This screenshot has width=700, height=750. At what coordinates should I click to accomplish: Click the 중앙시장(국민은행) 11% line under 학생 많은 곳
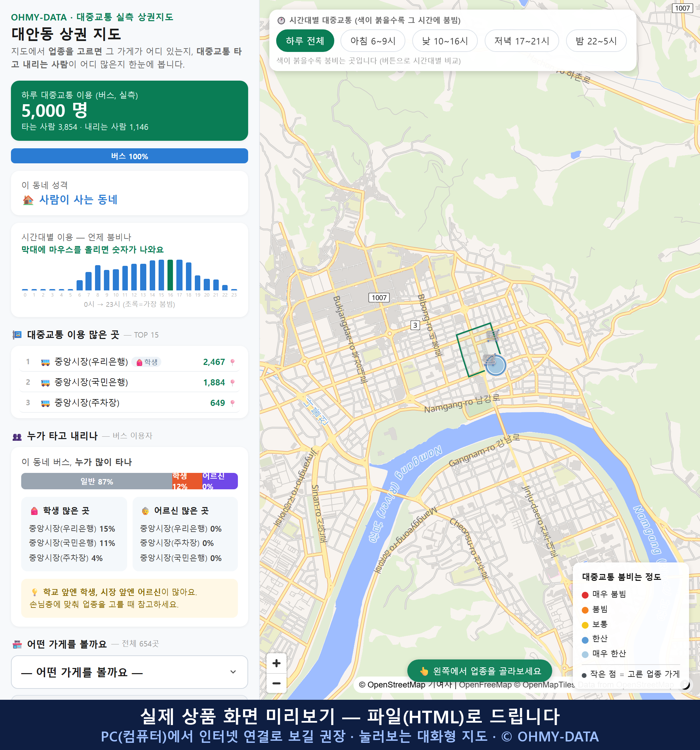click(x=72, y=543)
